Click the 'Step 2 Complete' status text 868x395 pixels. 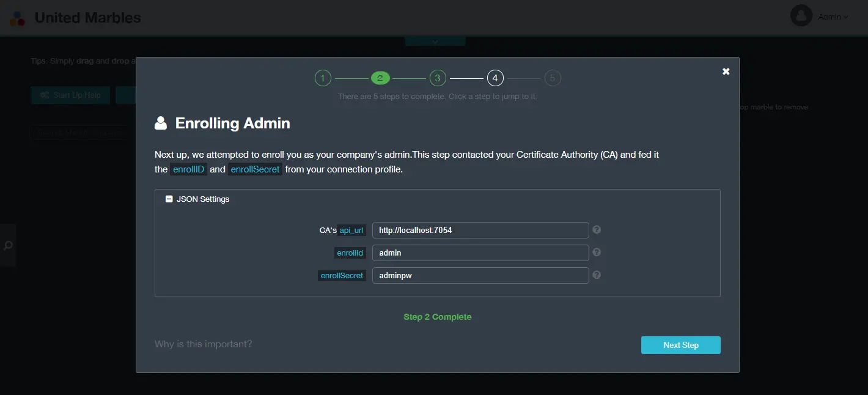pyautogui.click(x=438, y=317)
